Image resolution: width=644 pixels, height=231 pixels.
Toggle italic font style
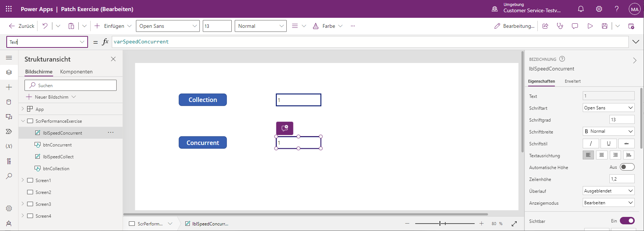591,143
